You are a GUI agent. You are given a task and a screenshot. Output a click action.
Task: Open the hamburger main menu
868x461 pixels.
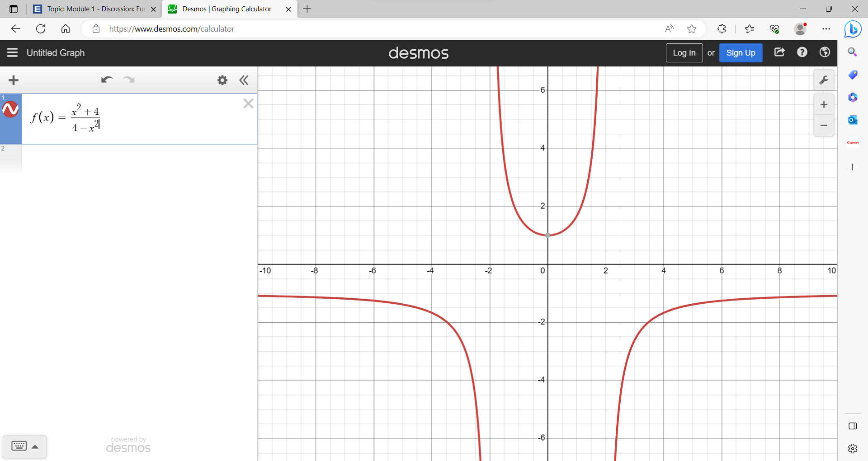tap(12, 53)
